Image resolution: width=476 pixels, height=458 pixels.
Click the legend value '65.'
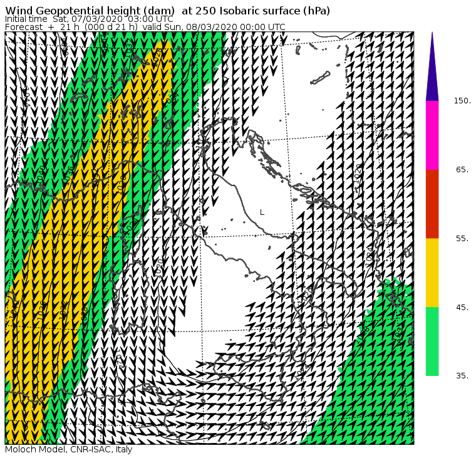point(463,170)
